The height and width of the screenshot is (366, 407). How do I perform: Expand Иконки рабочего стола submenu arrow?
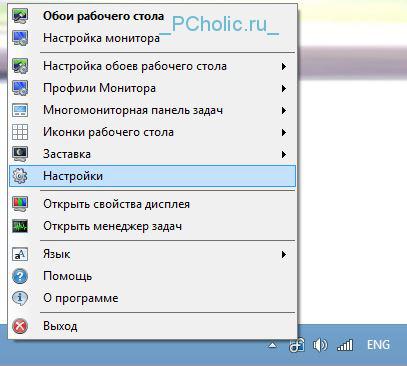point(284,132)
